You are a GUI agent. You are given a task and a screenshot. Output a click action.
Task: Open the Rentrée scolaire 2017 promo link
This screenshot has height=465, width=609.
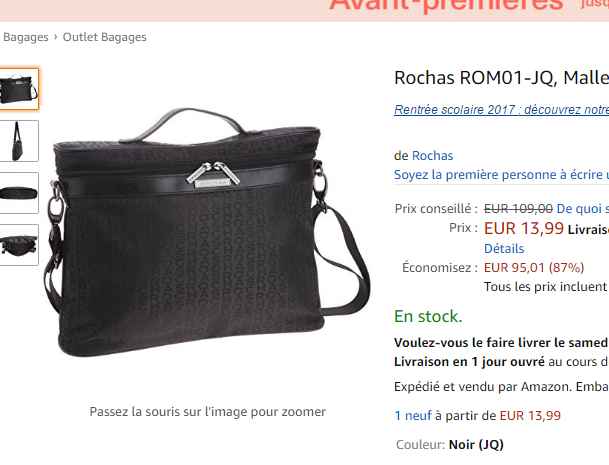click(501, 110)
